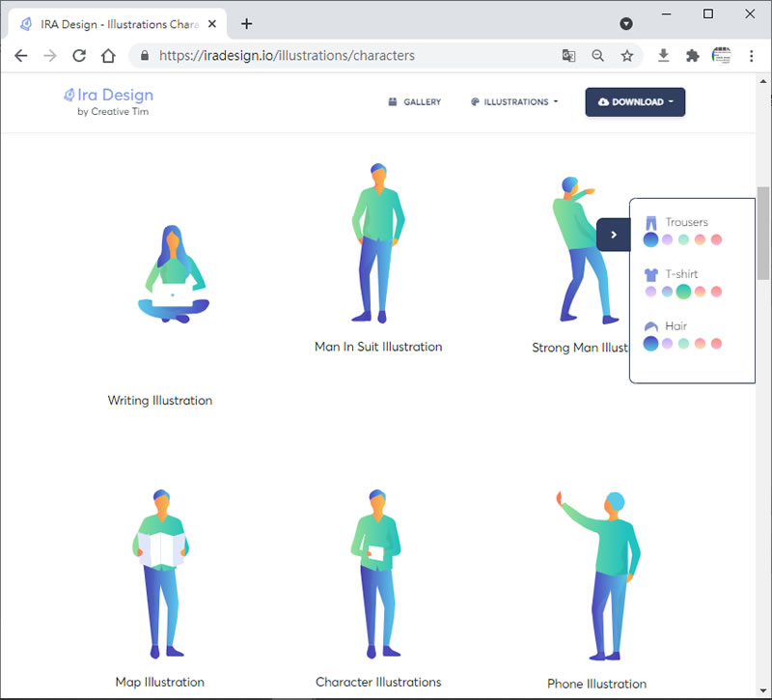Image resolution: width=772 pixels, height=700 pixels.
Task: Click the profile avatar icon
Action: click(721, 56)
